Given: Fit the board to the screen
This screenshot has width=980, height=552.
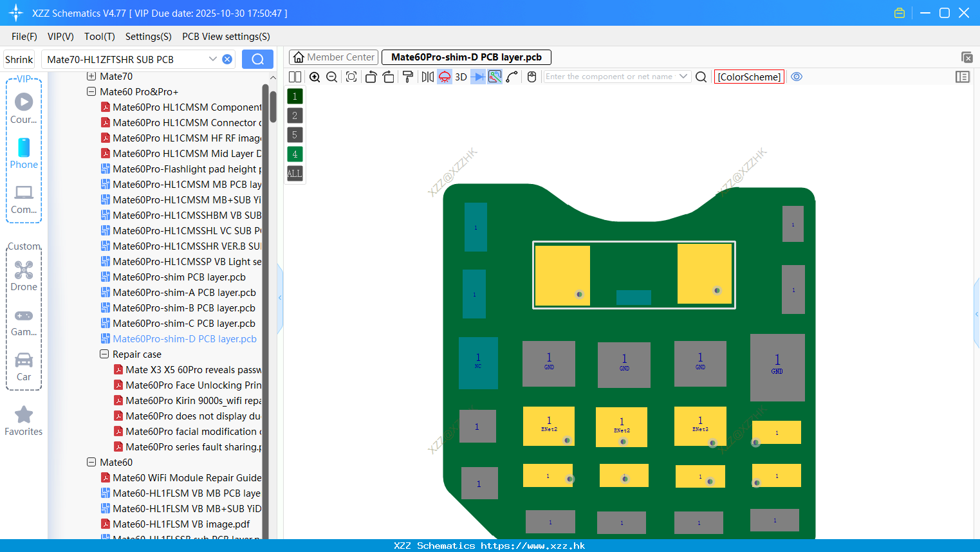Looking at the screenshot, I should coord(351,77).
